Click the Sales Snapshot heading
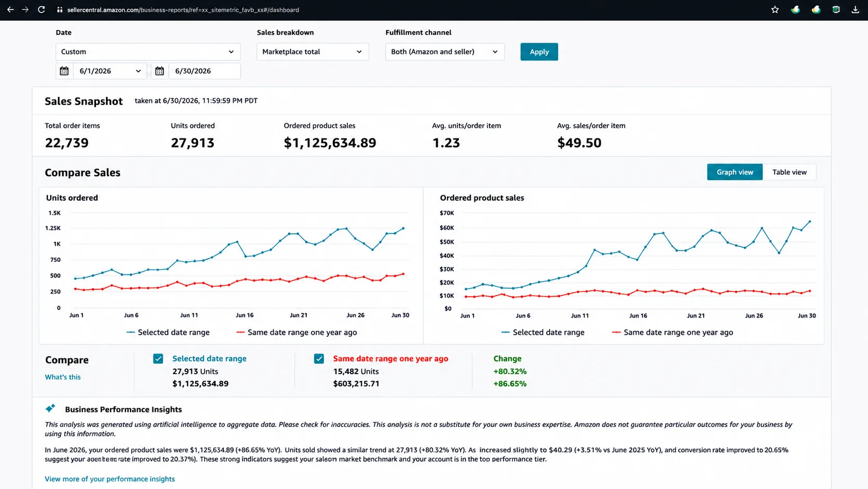 [84, 101]
